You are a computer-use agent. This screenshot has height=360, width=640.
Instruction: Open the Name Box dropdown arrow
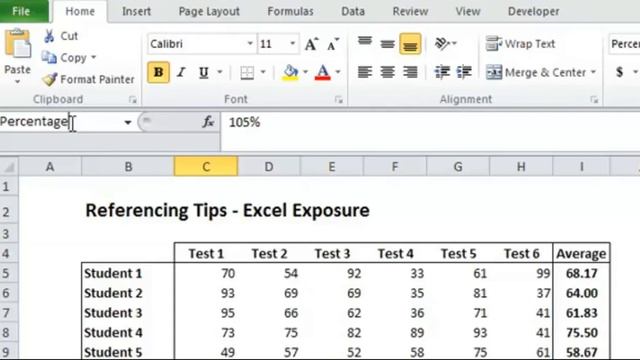click(128, 122)
